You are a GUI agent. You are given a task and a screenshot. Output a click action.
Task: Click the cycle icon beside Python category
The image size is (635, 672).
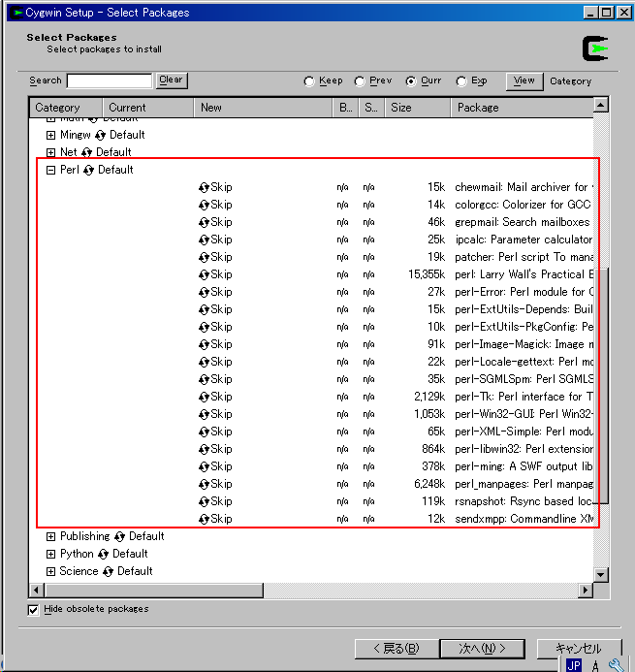103,554
